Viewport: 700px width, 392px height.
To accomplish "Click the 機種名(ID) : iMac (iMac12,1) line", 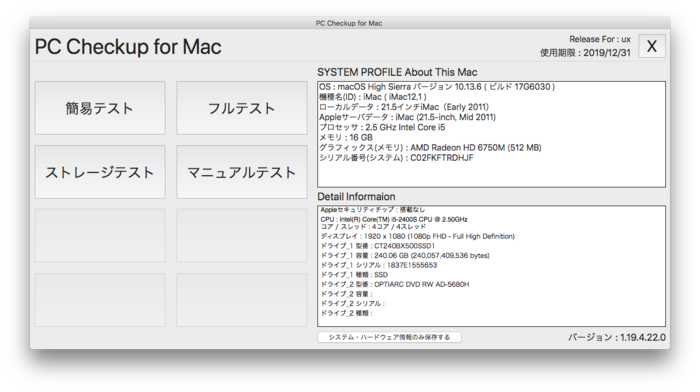I will 373,97.
